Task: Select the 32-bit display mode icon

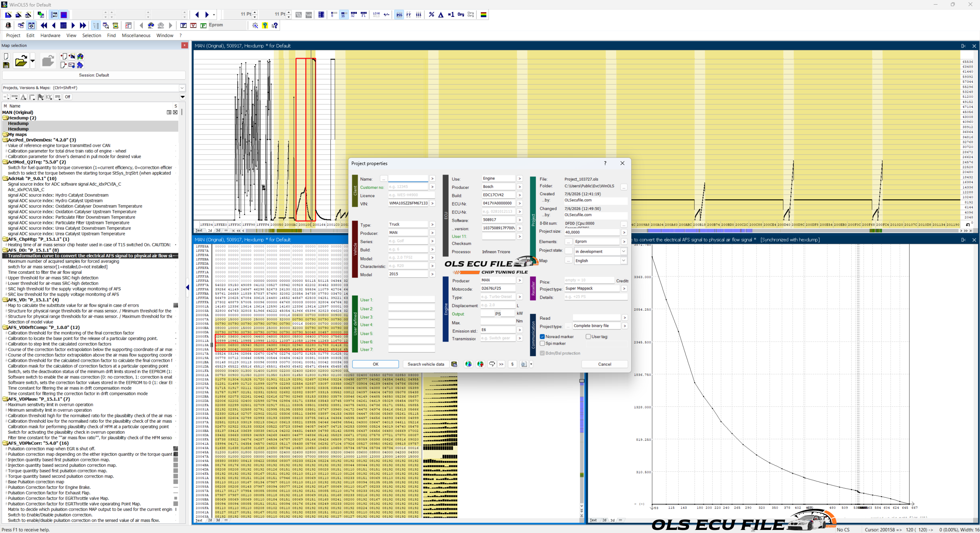Action: 354,15
